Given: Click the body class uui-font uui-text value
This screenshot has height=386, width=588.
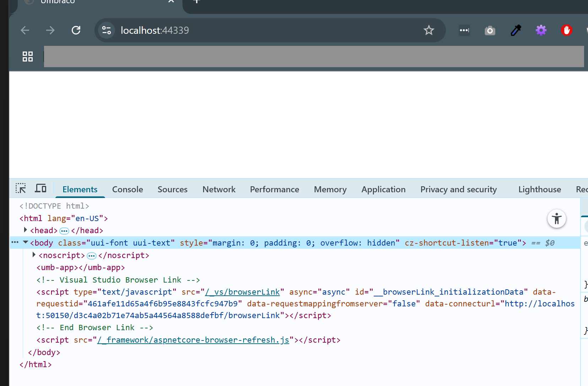Looking at the screenshot, I should tap(131, 243).
